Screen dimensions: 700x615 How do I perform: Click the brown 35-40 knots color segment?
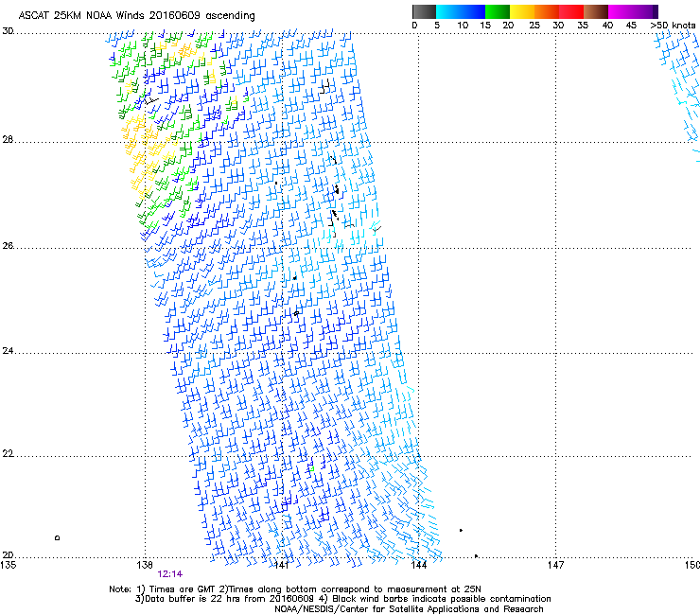pyautogui.click(x=596, y=11)
